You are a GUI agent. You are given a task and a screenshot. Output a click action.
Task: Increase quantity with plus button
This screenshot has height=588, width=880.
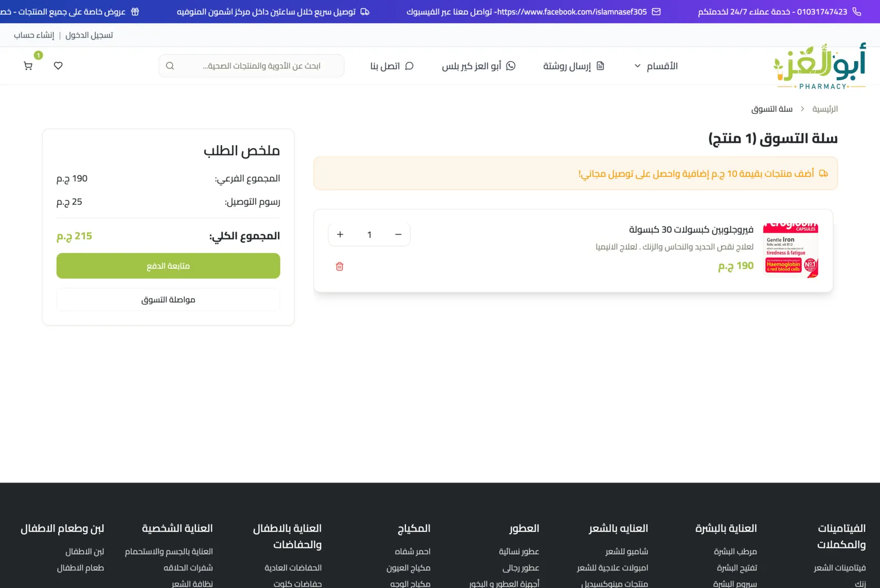[x=340, y=235]
